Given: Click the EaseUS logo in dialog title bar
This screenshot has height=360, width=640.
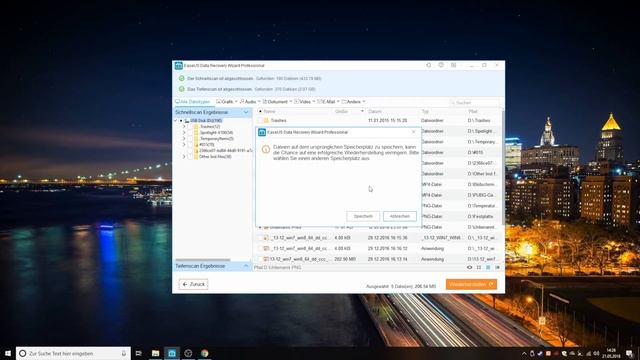Looking at the screenshot, I should pos(262,132).
